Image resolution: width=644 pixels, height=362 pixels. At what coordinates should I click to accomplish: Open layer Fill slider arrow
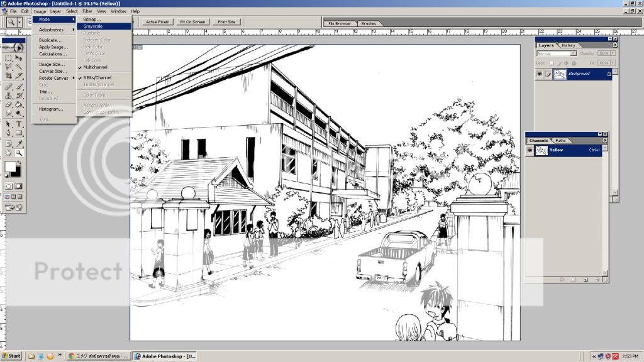click(613, 63)
